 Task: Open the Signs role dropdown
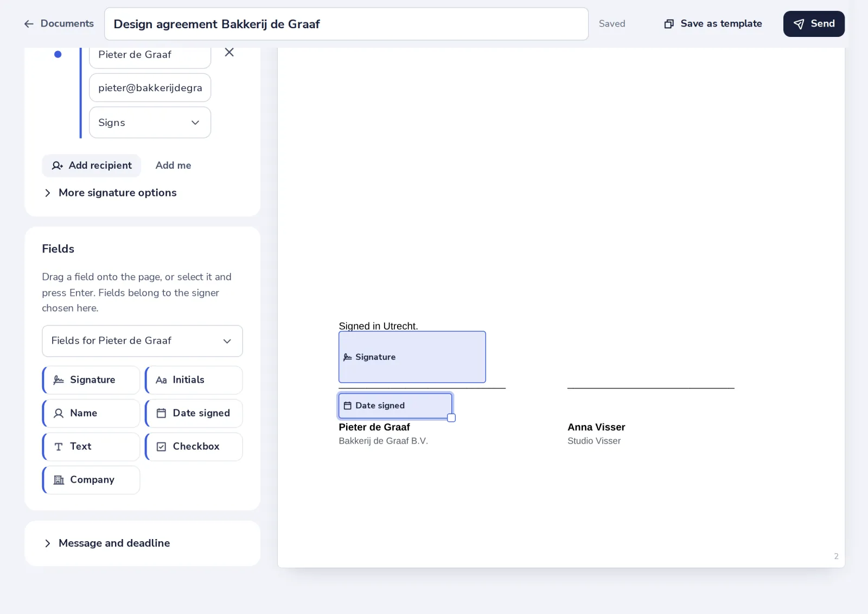[x=150, y=122]
